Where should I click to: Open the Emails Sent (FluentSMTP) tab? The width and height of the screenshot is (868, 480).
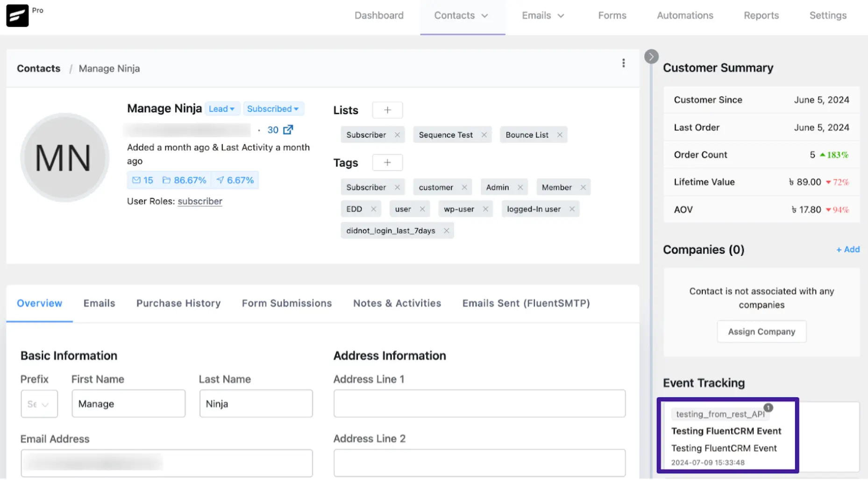[526, 304]
